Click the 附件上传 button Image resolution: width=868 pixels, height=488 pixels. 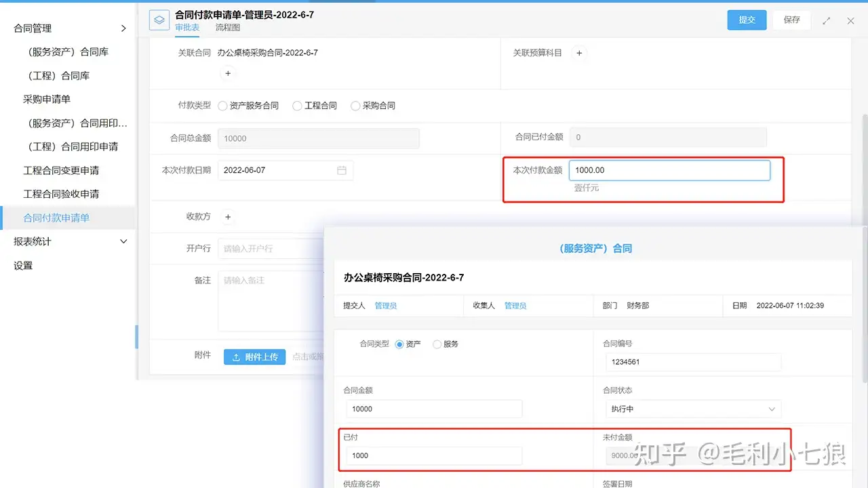point(254,357)
